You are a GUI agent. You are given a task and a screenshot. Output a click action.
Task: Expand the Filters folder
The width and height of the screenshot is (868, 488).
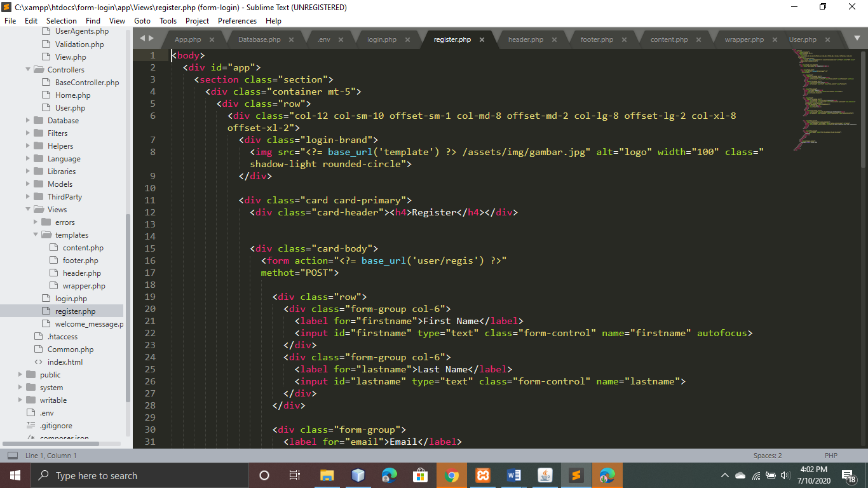(28, 133)
